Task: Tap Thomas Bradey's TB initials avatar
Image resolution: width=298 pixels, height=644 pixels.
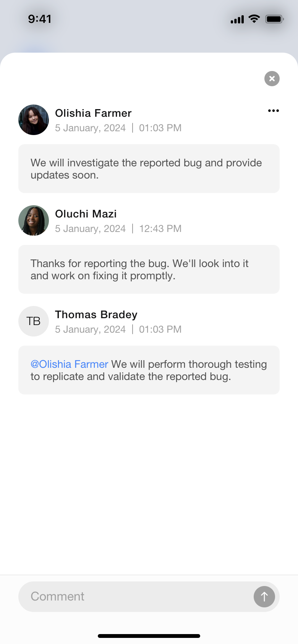Action: tap(34, 321)
